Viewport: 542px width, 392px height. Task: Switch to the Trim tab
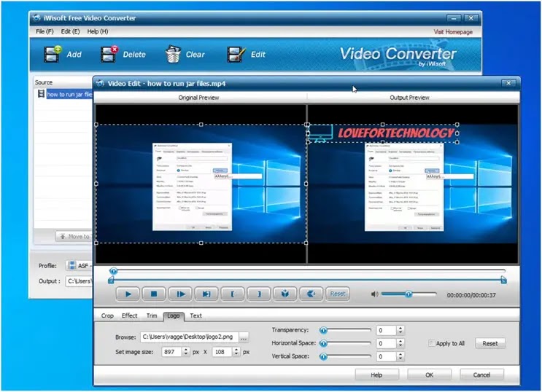(152, 315)
